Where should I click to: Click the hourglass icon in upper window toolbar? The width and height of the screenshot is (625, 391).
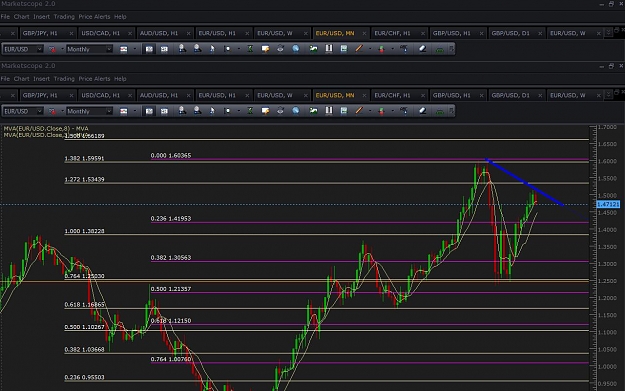pos(250,49)
